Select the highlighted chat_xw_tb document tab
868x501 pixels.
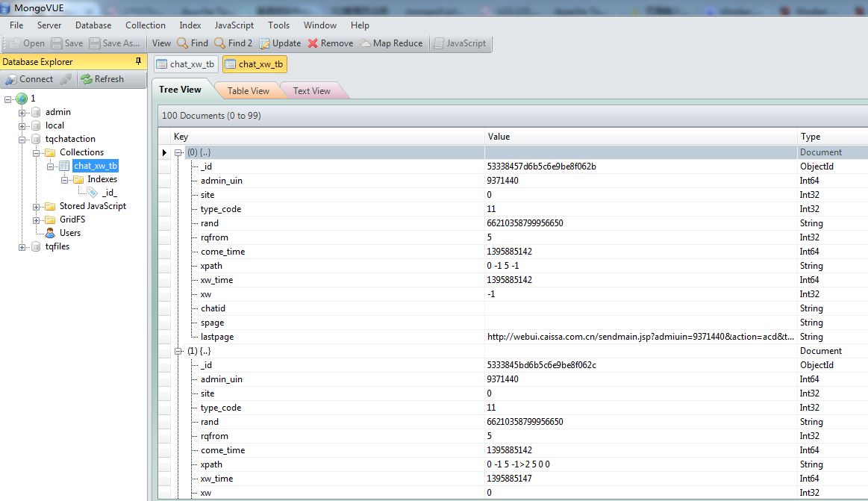click(x=255, y=64)
